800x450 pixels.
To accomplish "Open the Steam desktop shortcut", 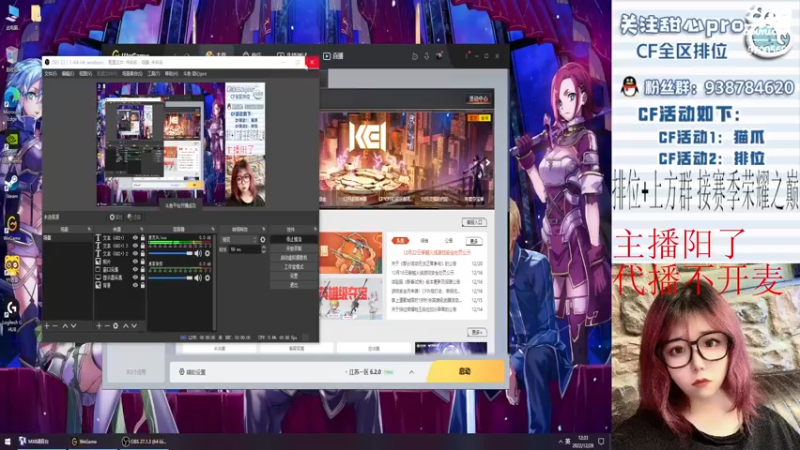I will pyautogui.click(x=12, y=187).
